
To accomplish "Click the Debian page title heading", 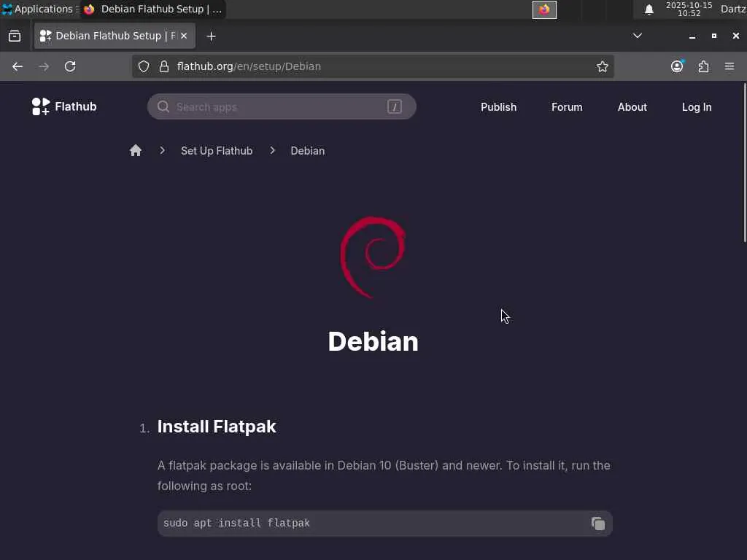I will (373, 341).
